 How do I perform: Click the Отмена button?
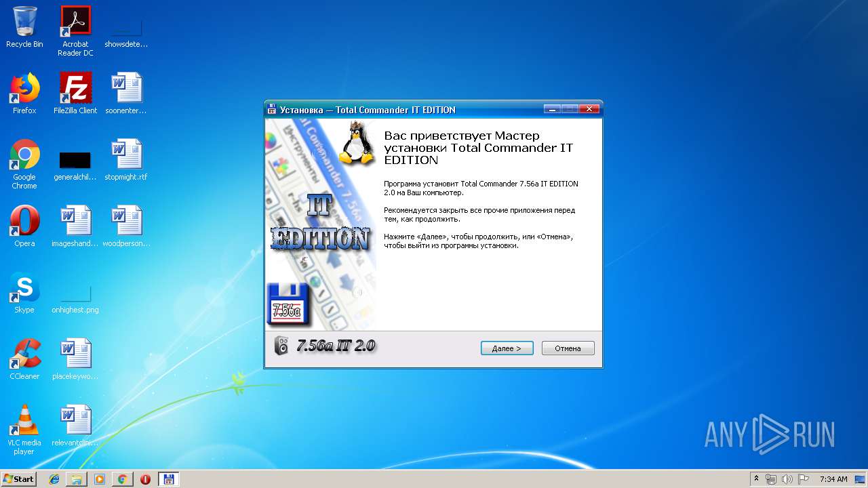568,348
